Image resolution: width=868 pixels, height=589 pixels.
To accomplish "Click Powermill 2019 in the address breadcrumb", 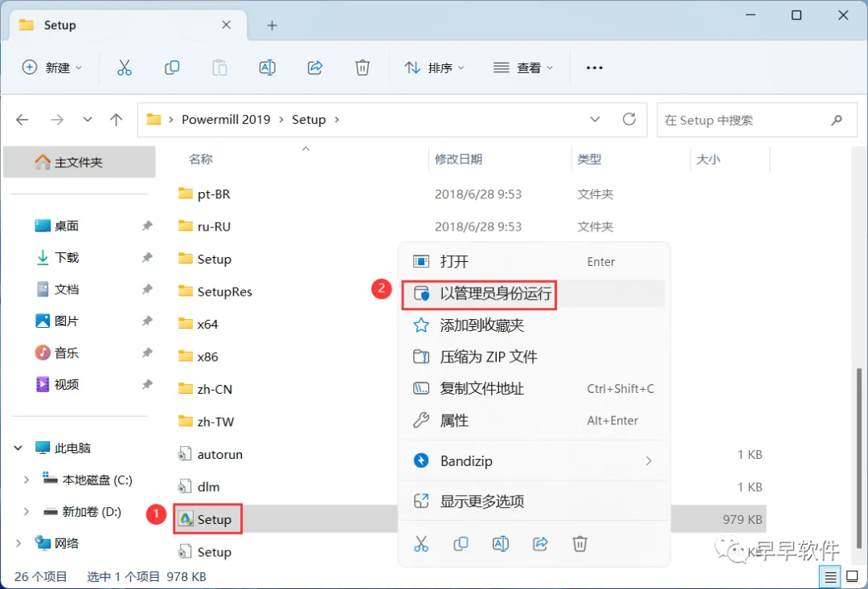I will (x=226, y=120).
